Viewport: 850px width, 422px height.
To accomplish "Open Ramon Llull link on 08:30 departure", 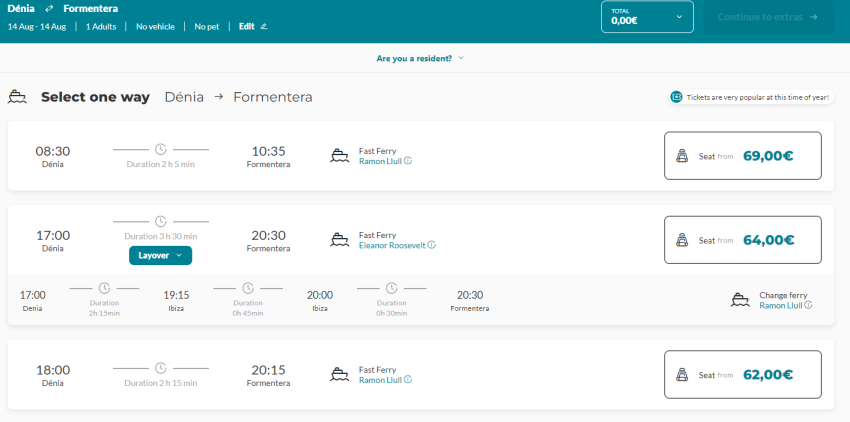I will click(380, 161).
